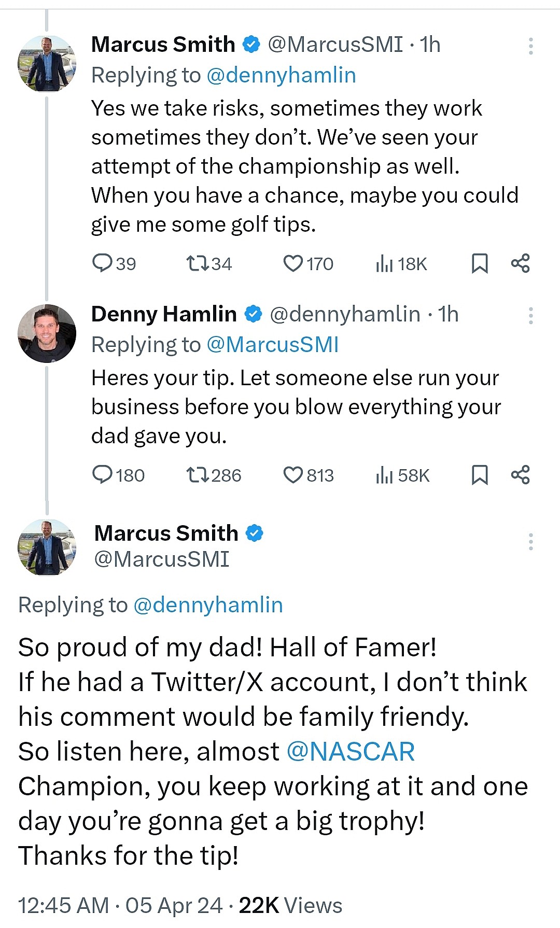The height and width of the screenshot is (928, 560).
Task: Open @MarcusSMI link in Denny's reply
Action: tap(273, 345)
